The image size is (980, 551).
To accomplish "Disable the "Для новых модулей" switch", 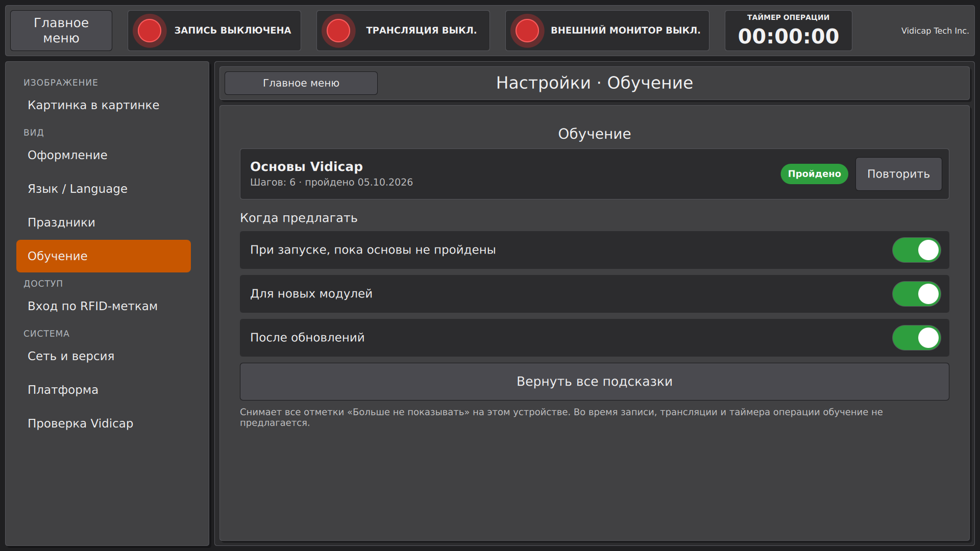I will click(x=916, y=294).
